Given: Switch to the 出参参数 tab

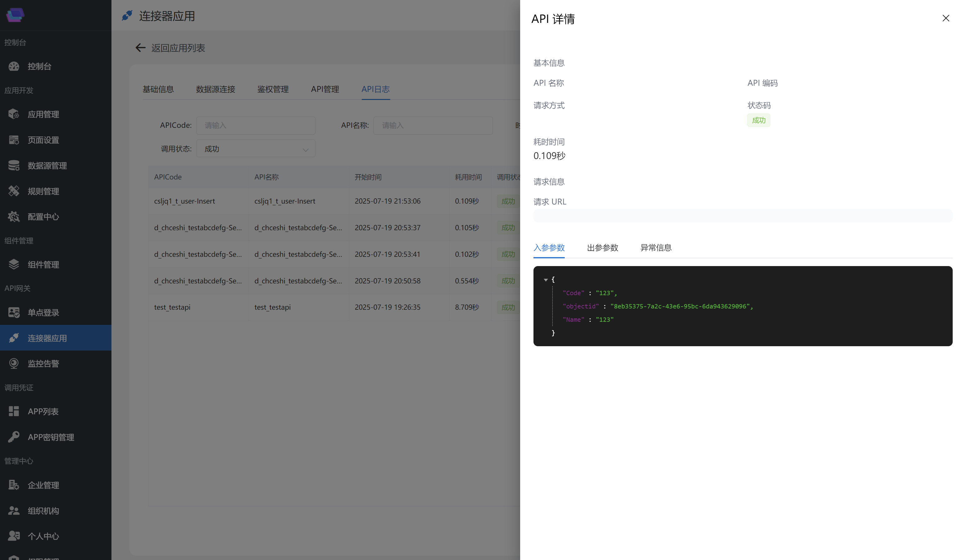Looking at the screenshot, I should (602, 248).
